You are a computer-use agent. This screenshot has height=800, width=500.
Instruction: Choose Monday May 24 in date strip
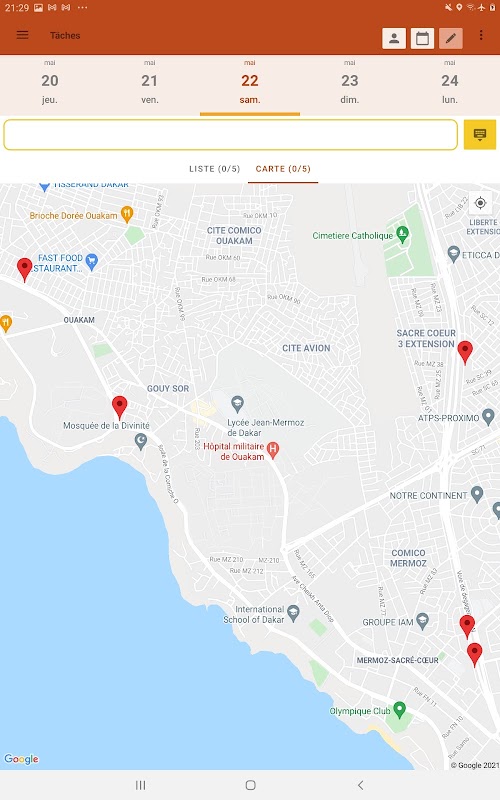[x=449, y=82]
